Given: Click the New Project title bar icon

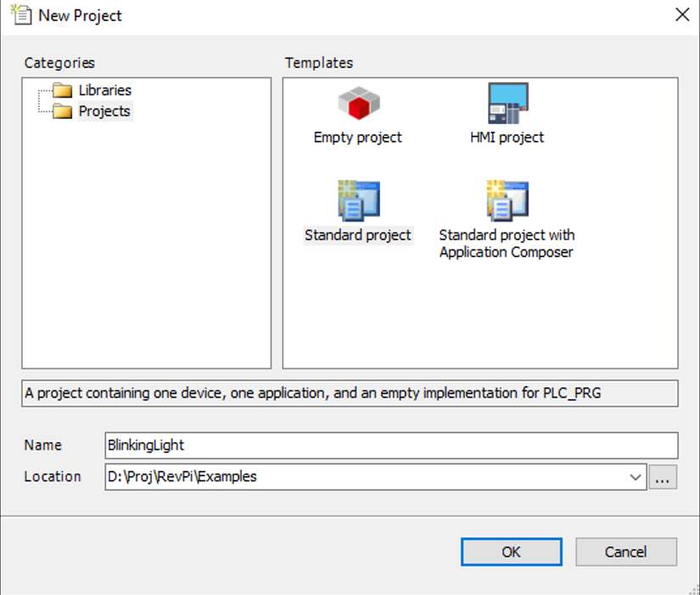Looking at the screenshot, I should coord(19,14).
